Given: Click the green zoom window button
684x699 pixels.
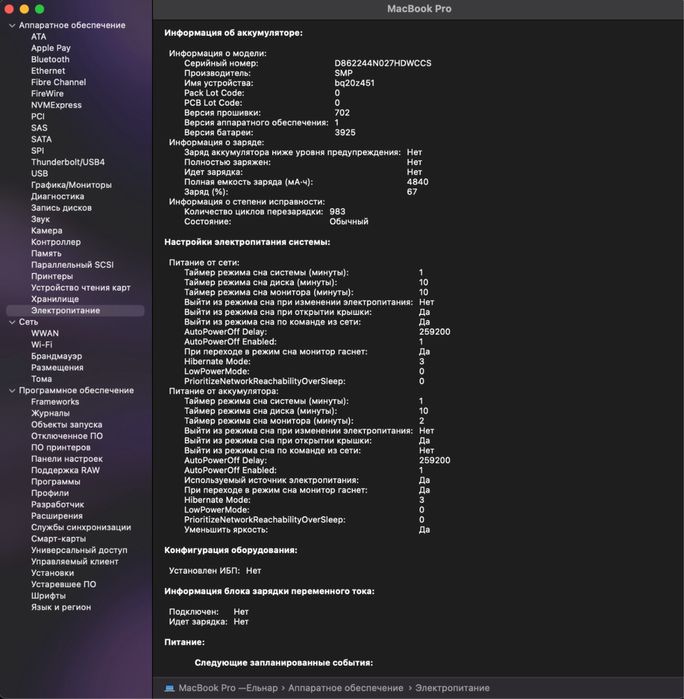Looking at the screenshot, I should click(x=40, y=8).
